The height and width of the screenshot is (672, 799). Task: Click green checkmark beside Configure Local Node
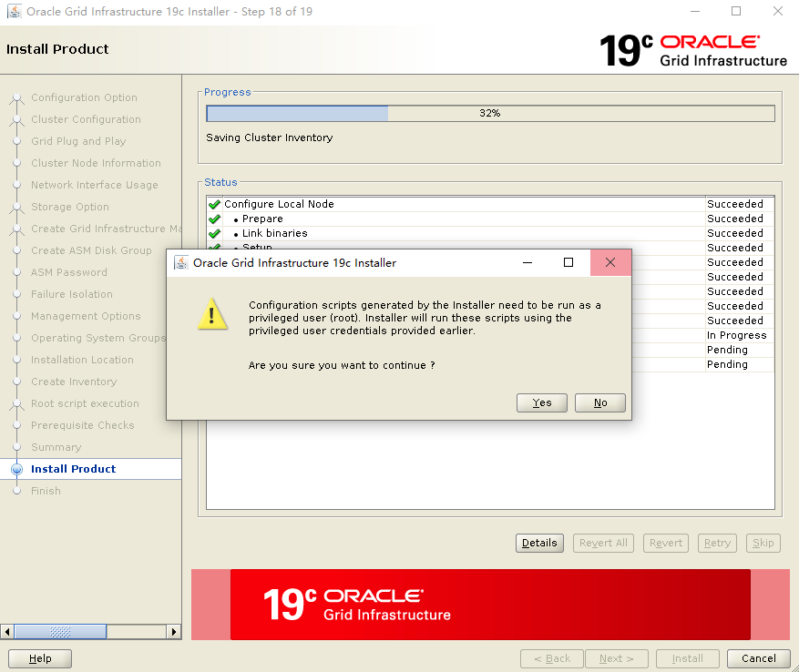click(214, 203)
